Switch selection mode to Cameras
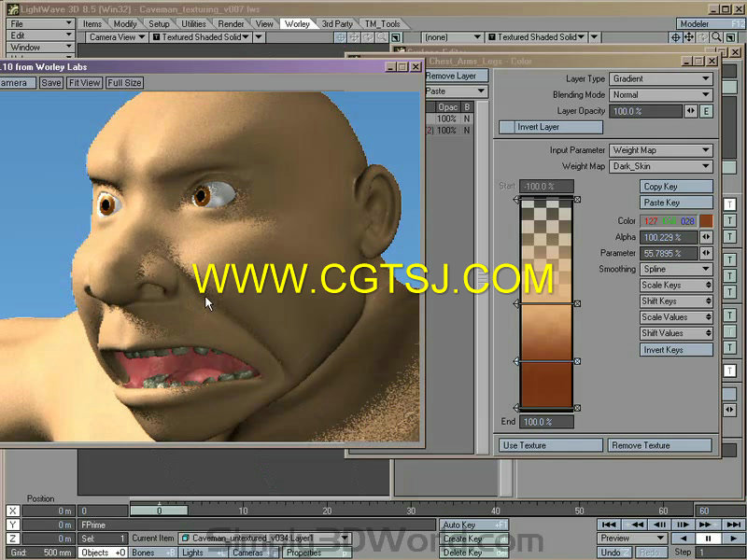Screen dimensions: 747x560 (254, 553)
